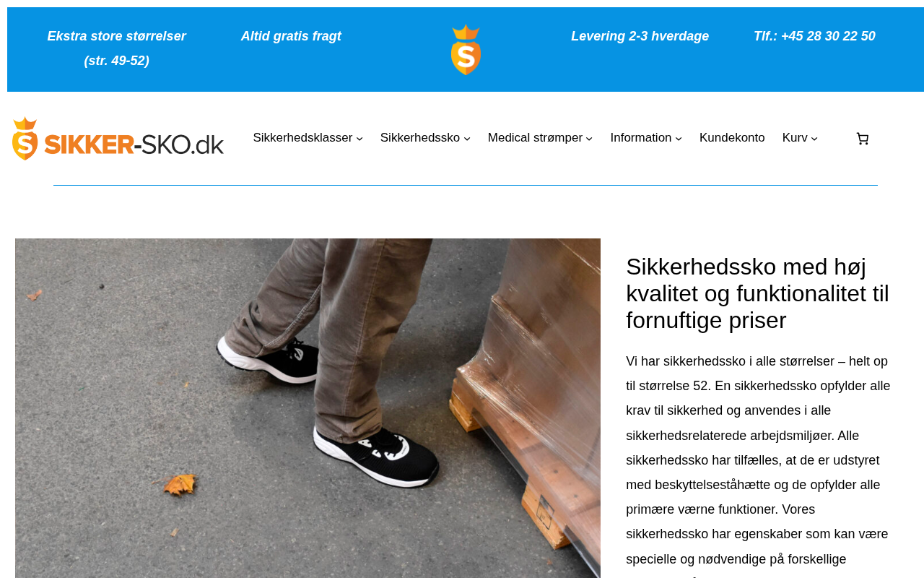Open the Medical strømper menu item
The image size is (924, 578).
point(535,138)
